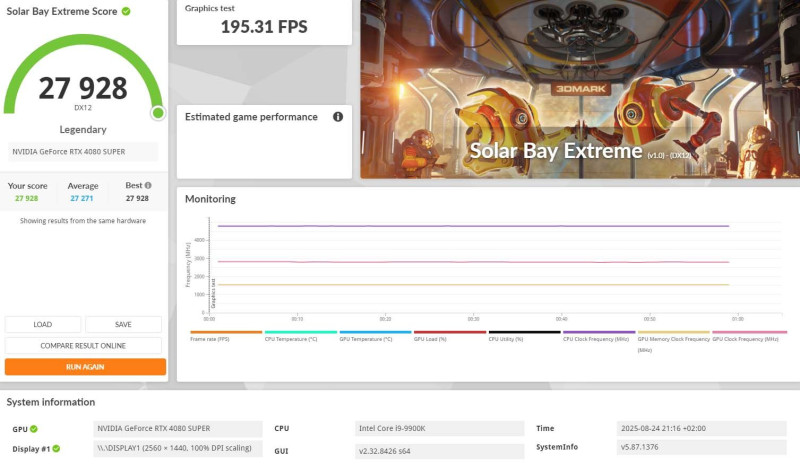Toggle the GPU Memory Clock Frequency legend series
The image size is (800, 466).
click(x=673, y=341)
